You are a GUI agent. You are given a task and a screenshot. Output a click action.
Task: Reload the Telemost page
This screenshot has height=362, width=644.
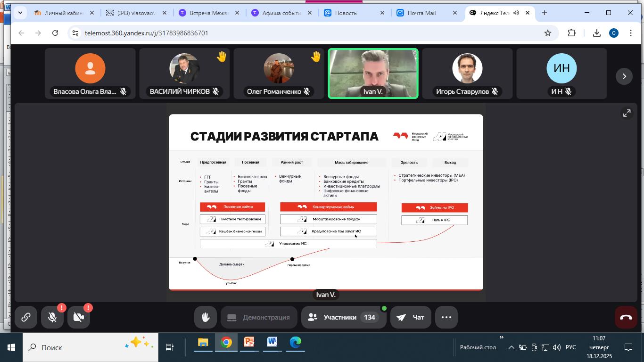pos(55,33)
